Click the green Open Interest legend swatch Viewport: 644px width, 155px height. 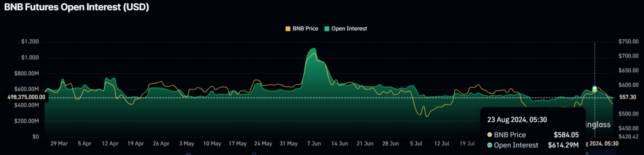coord(327,29)
